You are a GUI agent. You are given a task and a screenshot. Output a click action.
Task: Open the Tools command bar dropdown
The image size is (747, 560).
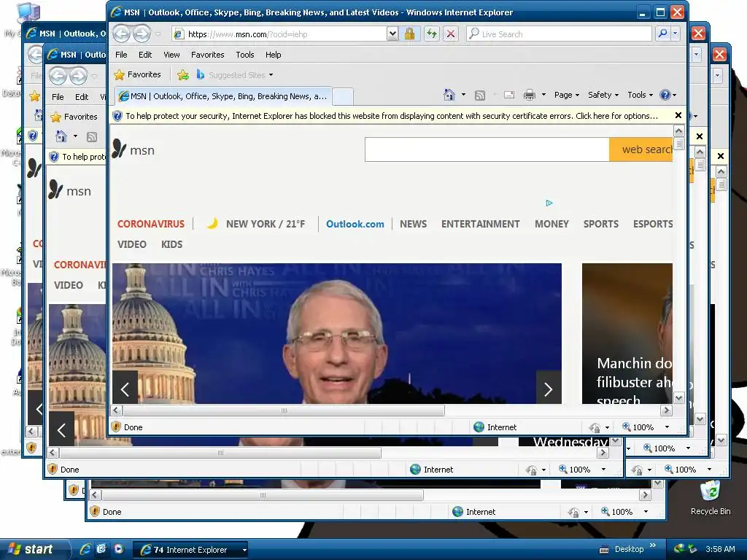[x=640, y=95]
